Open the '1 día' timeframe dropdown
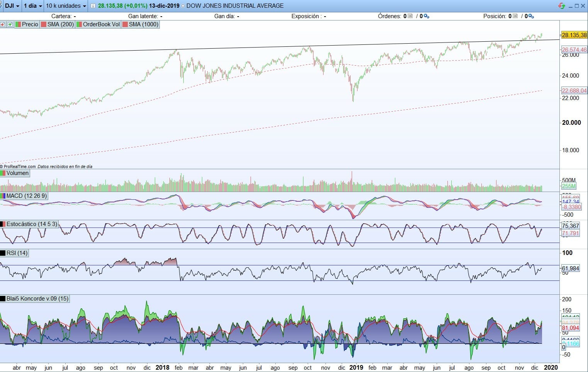588x372 pixels. click(33, 6)
